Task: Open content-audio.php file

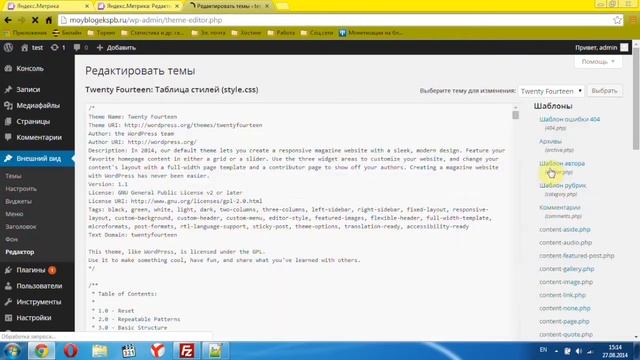Action: tap(565, 242)
